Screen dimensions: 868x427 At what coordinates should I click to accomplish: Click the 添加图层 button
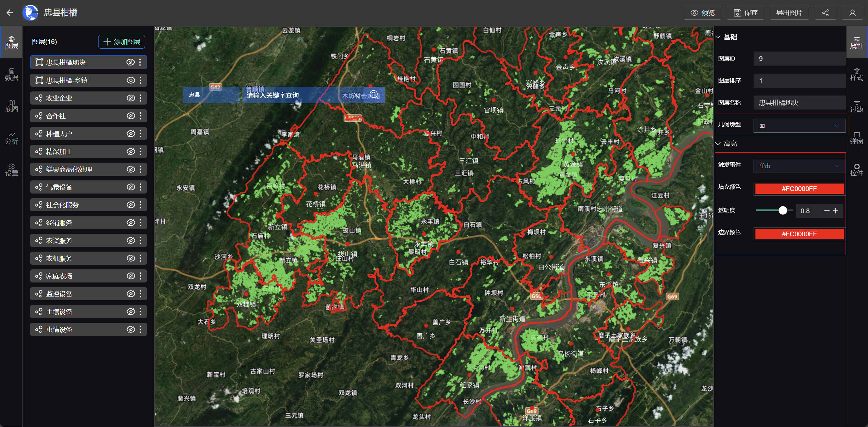click(x=121, y=42)
